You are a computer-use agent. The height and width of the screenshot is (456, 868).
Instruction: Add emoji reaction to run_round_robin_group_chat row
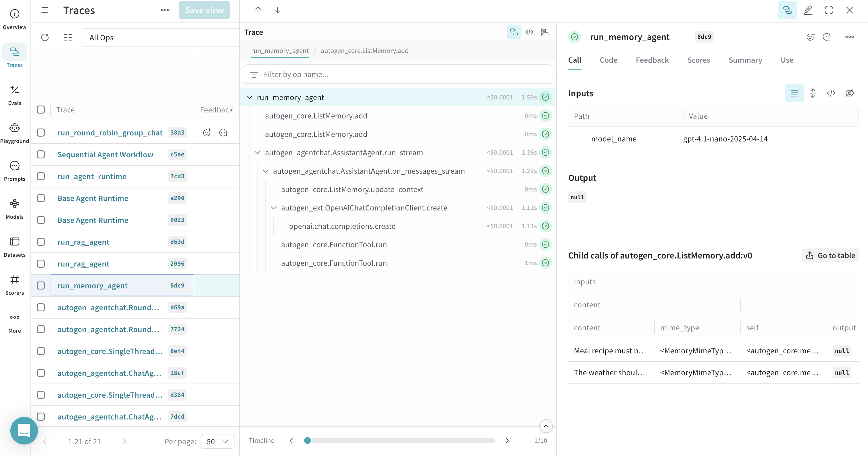(207, 133)
